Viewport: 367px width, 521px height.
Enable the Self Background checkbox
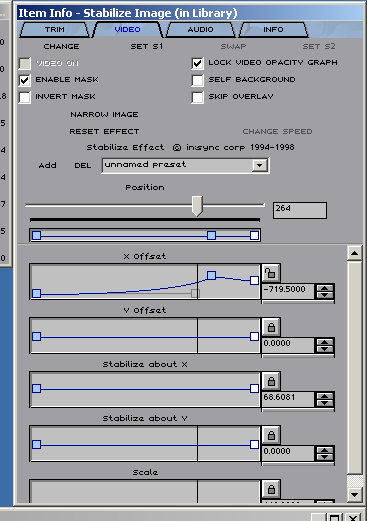[x=197, y=80]
